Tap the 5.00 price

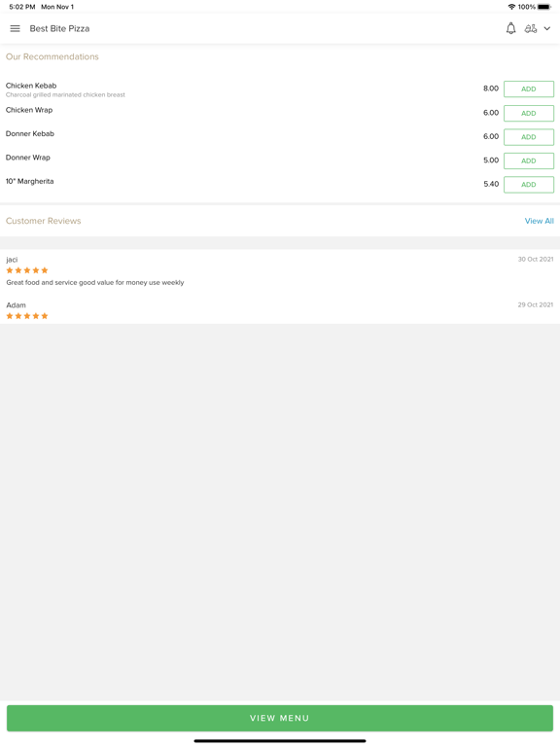[x=491, y=160]
